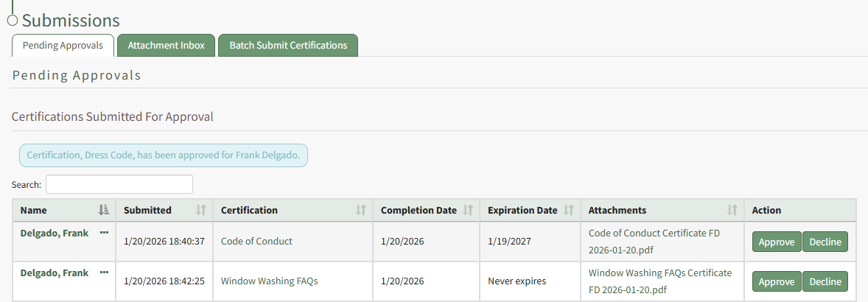Decline the Code of Conduct certification

(825, 242)
